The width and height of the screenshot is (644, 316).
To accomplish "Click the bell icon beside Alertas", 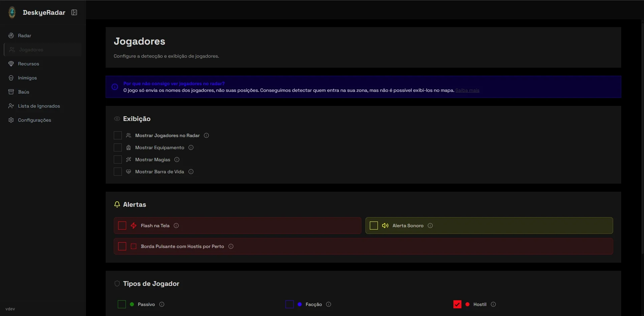I will [x=117, y=204].
